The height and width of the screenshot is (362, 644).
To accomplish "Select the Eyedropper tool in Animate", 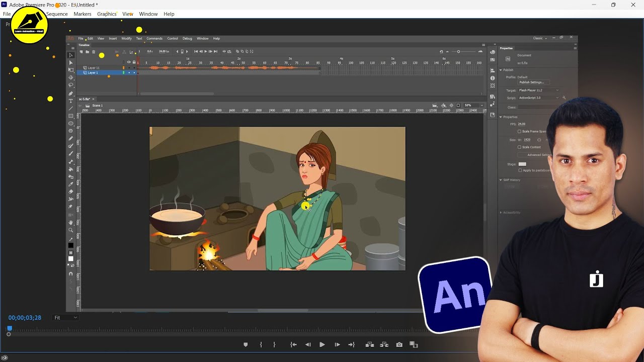I will [x=71, y=185].
